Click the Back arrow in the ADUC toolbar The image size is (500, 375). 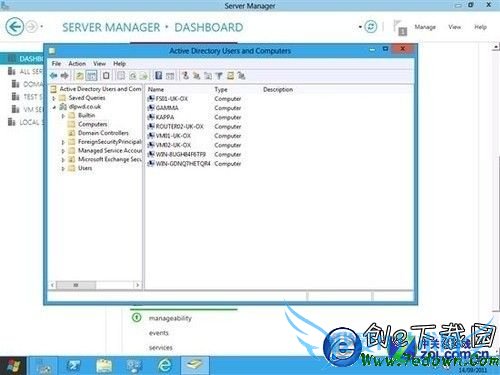(x=53, y=76)
